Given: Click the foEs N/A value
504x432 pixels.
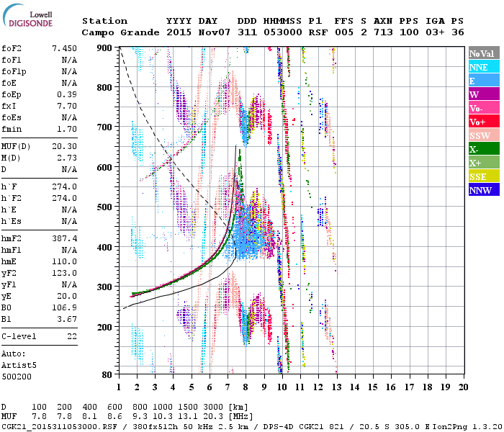Looking at the screenshot, I should [69, 117].
